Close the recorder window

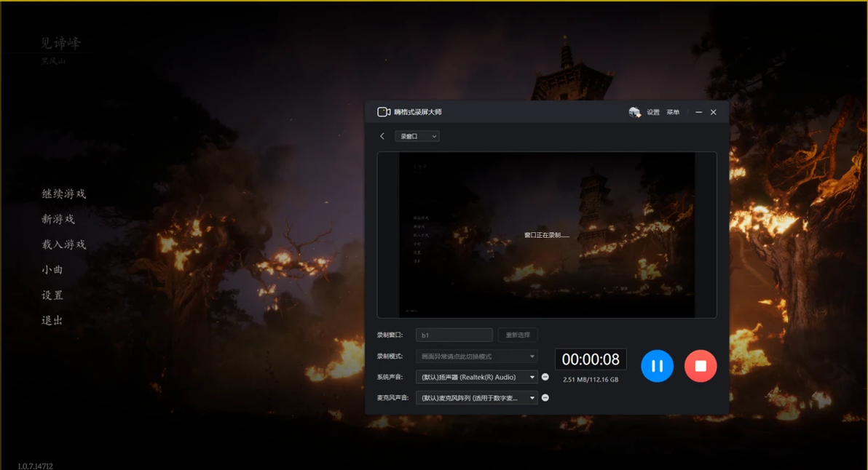pyautogui.click(x=714, y=112)
